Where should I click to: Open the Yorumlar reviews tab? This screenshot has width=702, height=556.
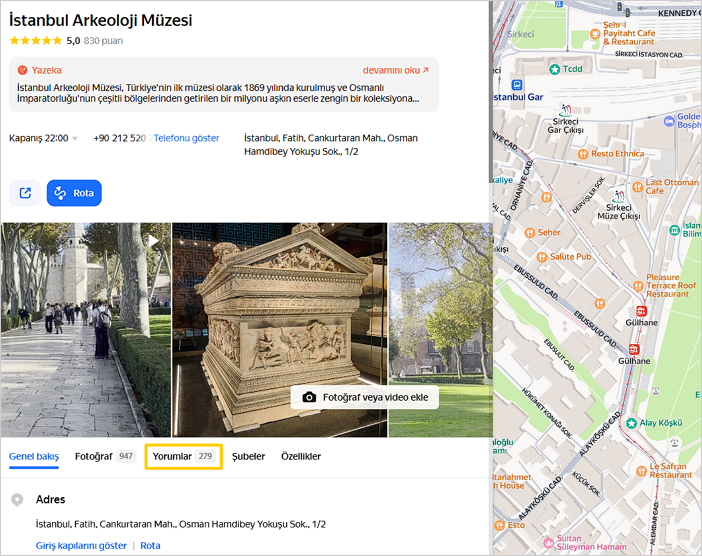[x=184, y=456]
